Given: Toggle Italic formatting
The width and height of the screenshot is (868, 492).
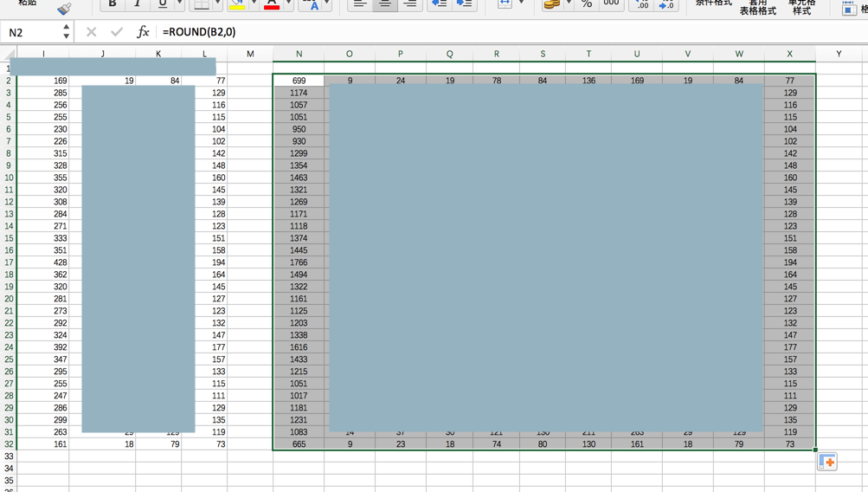Looking at the screenshot, I should pyautogui.click(x=138, y=3).
